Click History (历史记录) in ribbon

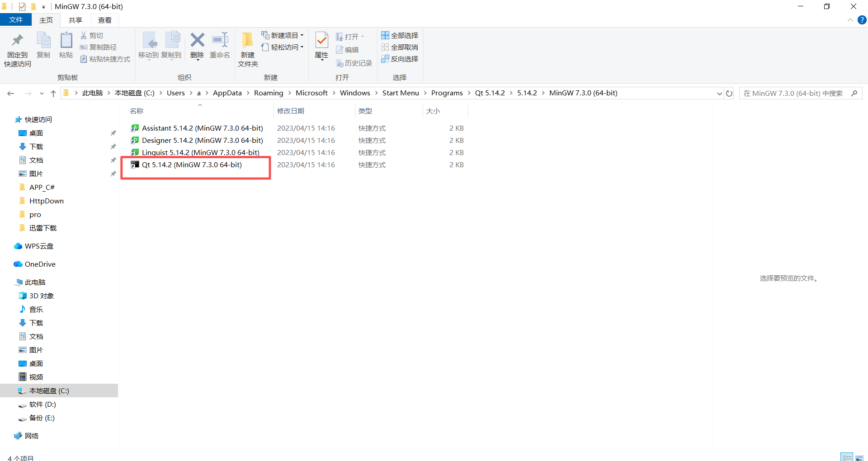pos(354,63)
